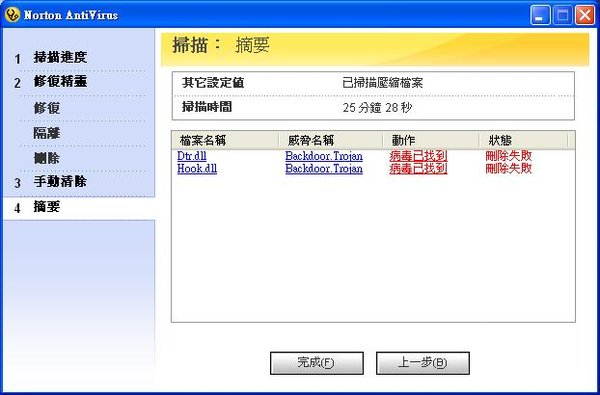Screen dimensions: 600x395
Task: Open Backdoor.Trojan link in Hook.dll row
Action: pyautogui.click(x=324, y=168)
